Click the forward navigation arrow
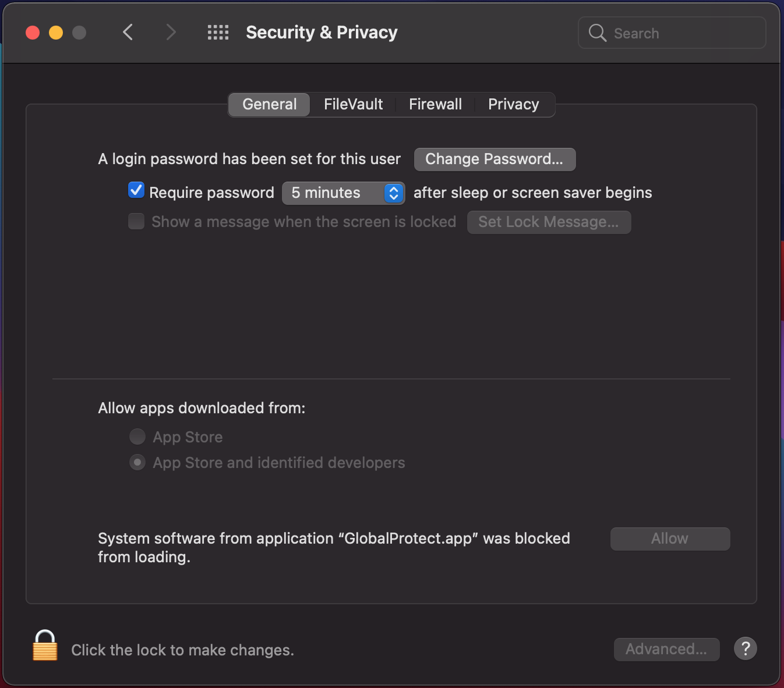 pyautogui.click(x=171, y=32)
